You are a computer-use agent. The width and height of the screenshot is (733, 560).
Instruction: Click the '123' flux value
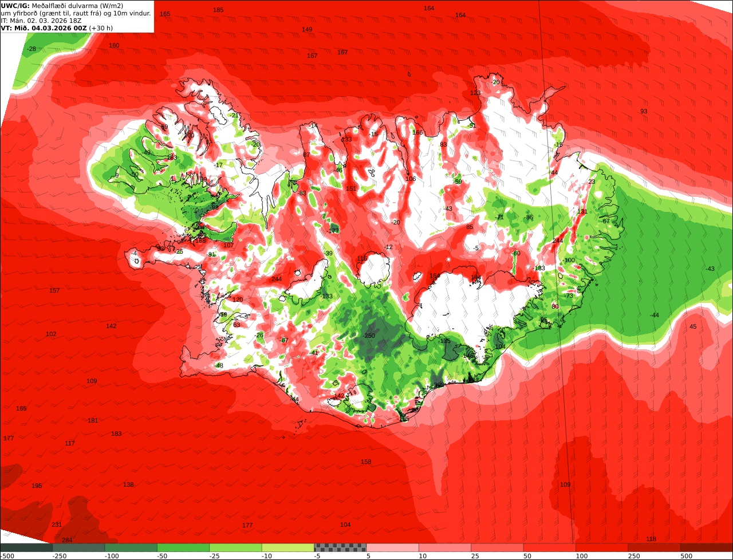(475, 93)
